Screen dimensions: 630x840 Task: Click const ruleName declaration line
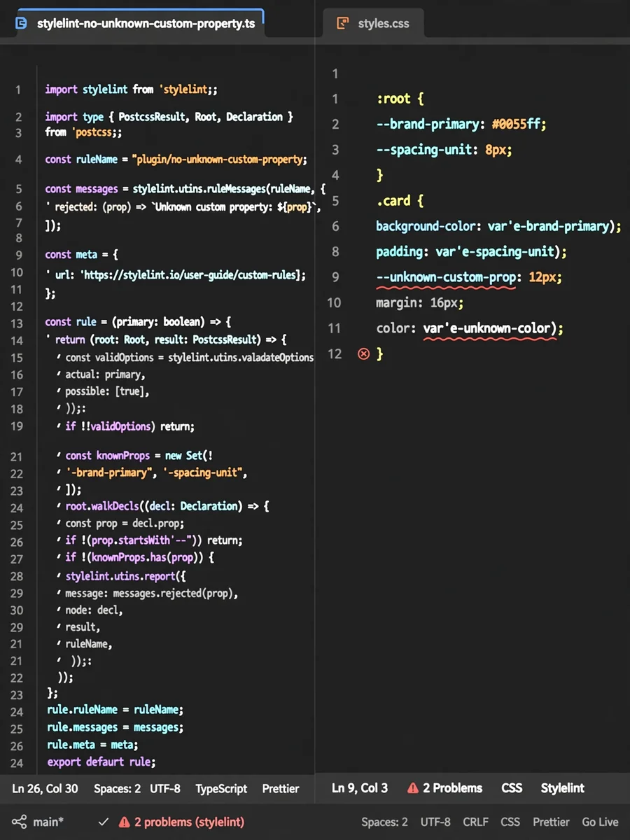[x=176, y=159]
